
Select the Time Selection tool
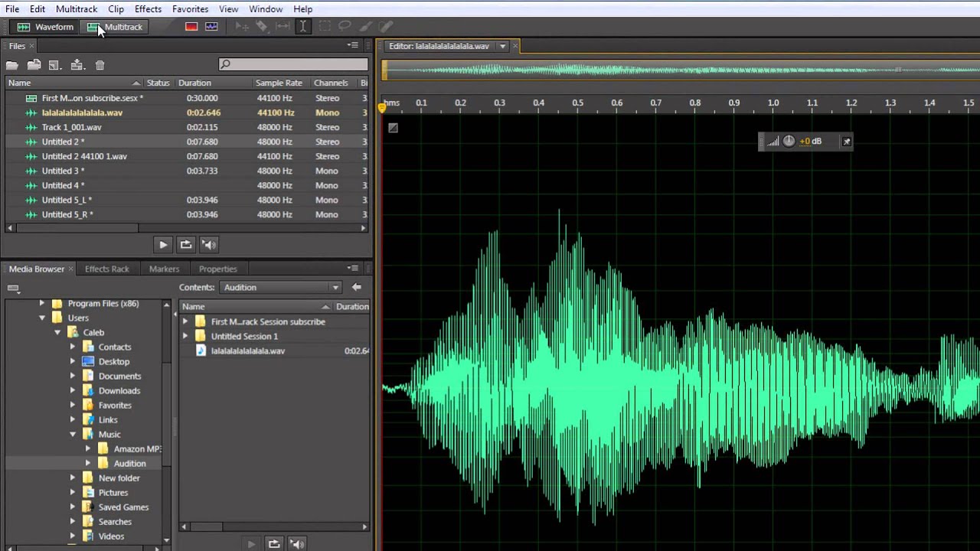click(303, 27)
